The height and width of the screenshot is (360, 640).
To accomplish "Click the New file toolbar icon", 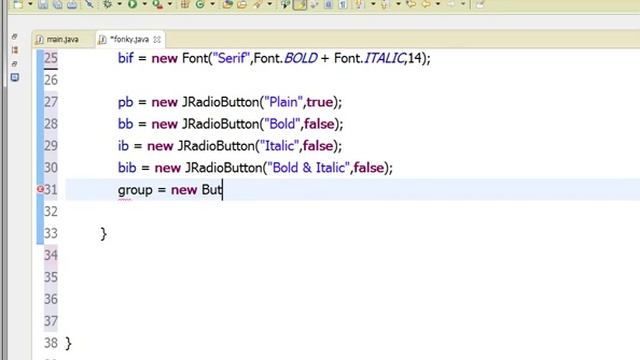I will point(18,4).
